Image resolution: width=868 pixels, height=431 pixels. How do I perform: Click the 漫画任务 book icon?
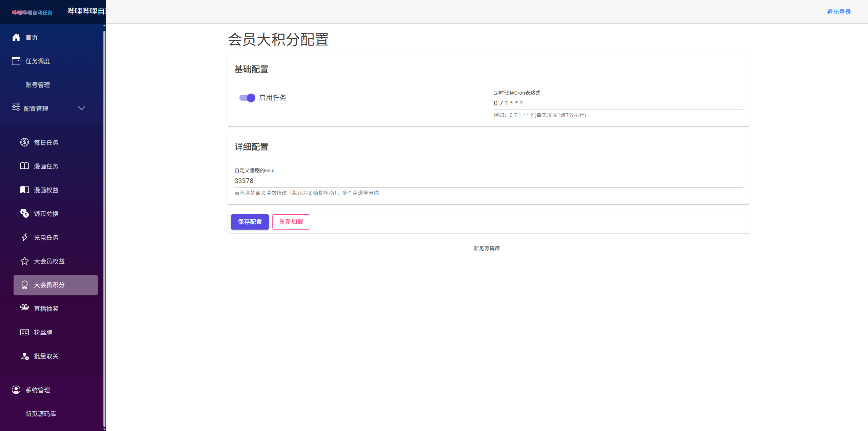[24, 166]
